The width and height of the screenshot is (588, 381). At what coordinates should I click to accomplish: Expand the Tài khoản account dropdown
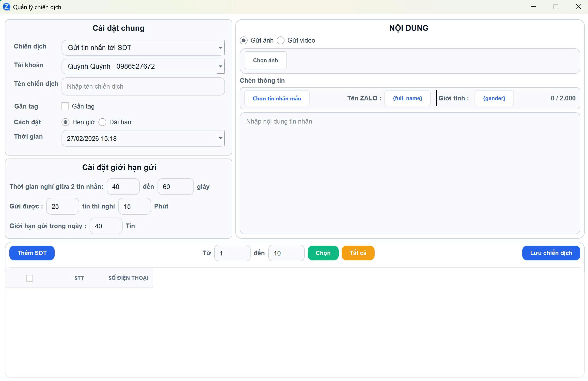(220, 66)
